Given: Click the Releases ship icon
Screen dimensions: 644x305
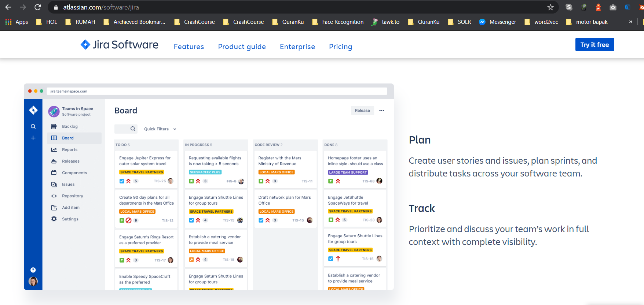Looking at the screenshot, I should point(54,161).
